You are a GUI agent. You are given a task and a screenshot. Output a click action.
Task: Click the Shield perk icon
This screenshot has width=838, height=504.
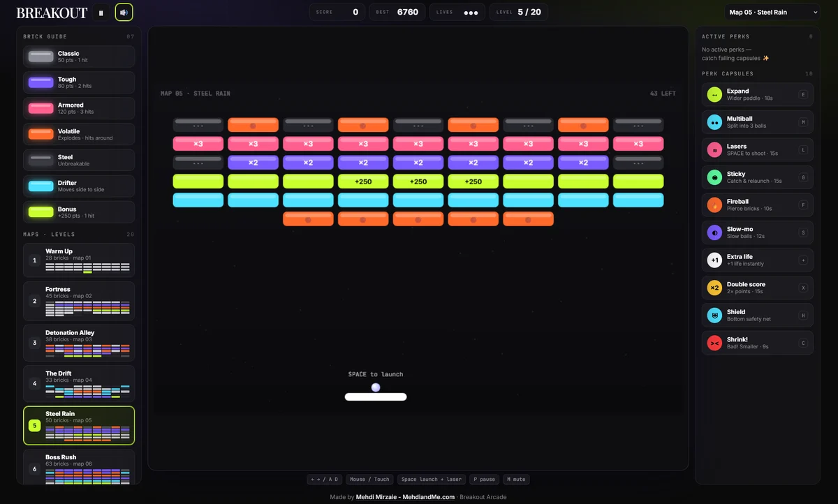click(x=714, y=316)
